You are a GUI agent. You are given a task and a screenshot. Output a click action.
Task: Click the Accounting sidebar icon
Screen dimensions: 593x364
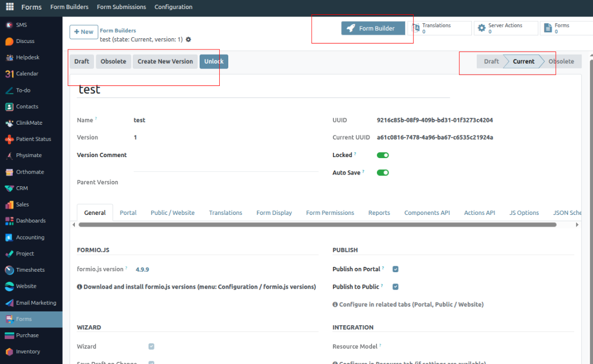[10, 237]
